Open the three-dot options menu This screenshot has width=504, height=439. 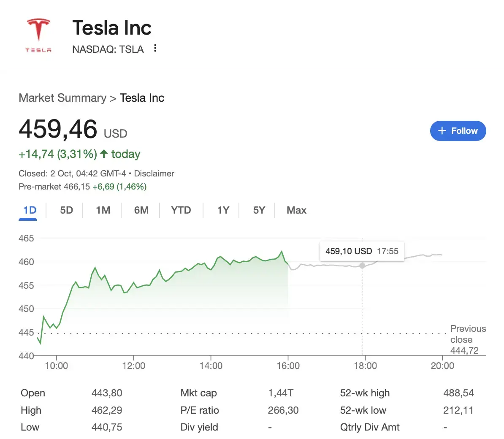pos(155,48)
